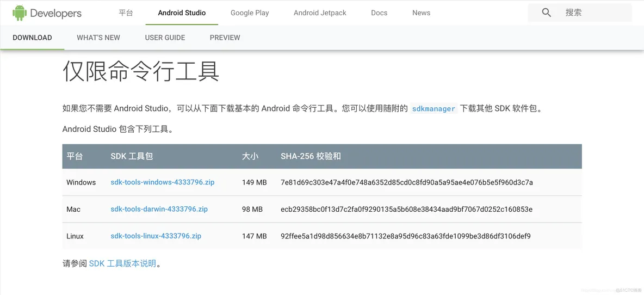
Task: Open the 平台 navigation item
Action: tap(126, 13)
